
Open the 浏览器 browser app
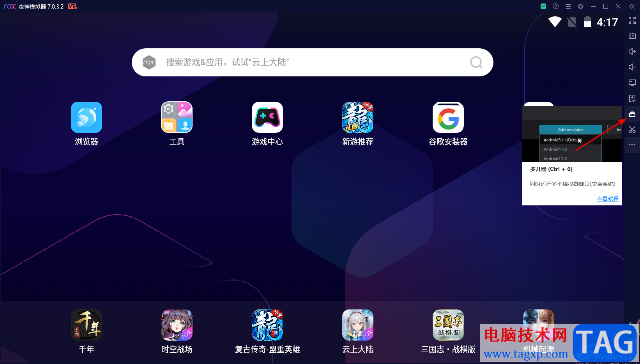click(x=87, y=117)
